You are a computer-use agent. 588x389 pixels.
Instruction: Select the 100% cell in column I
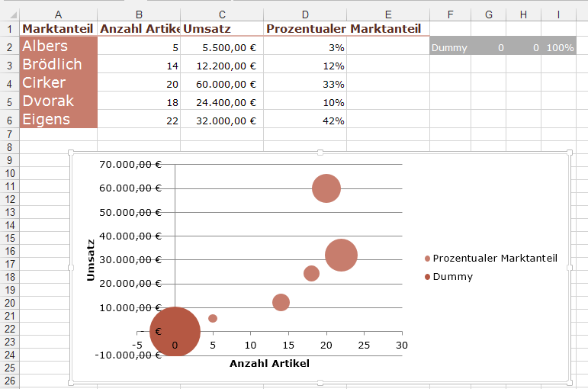(x=559, y=48)
